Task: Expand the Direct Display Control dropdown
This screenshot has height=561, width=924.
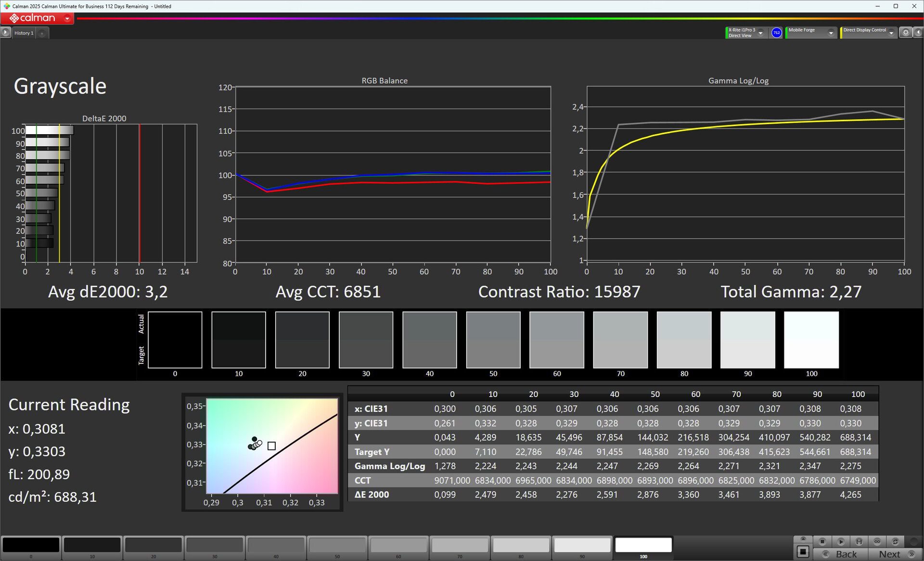Action: (x=891, y=33)
